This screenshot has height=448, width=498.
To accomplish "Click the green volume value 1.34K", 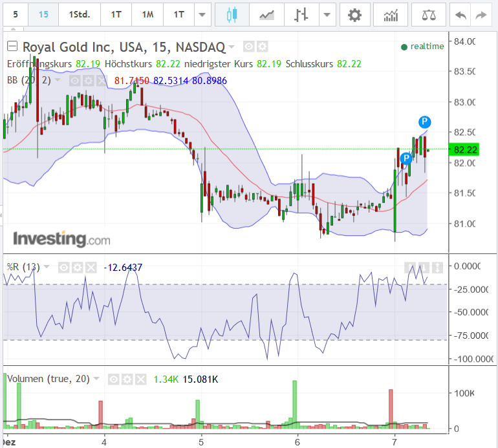I will (x=166, y=379).
